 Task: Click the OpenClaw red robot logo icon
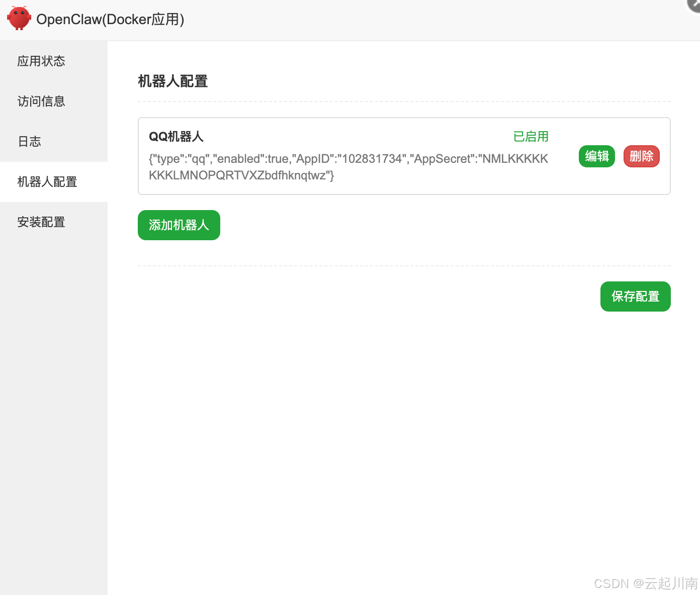(19, 19)
